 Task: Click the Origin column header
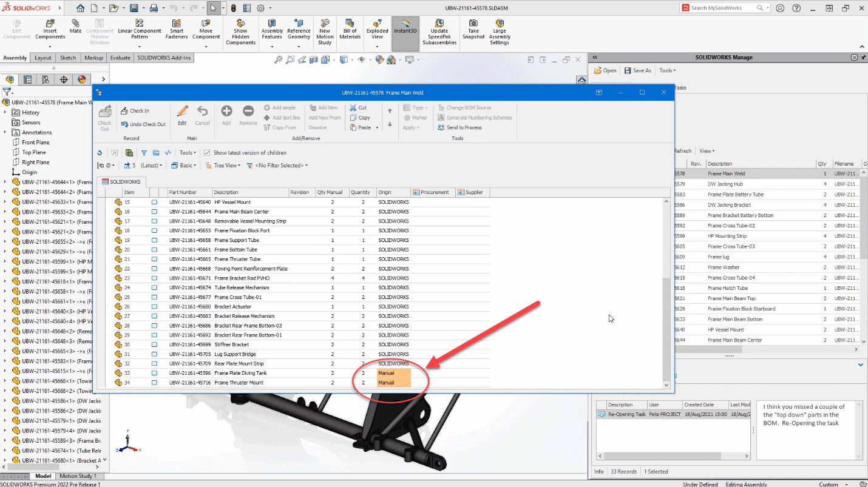(x=393, y=192)
